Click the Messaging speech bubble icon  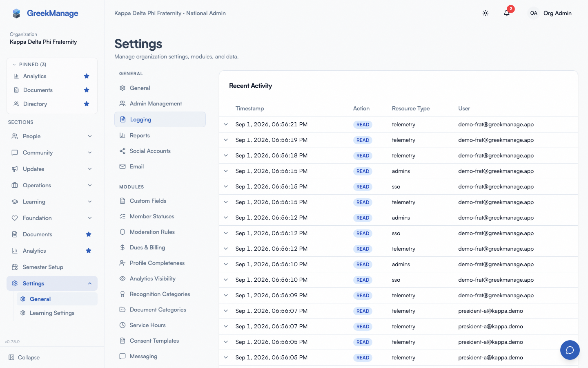click(122, 356)
